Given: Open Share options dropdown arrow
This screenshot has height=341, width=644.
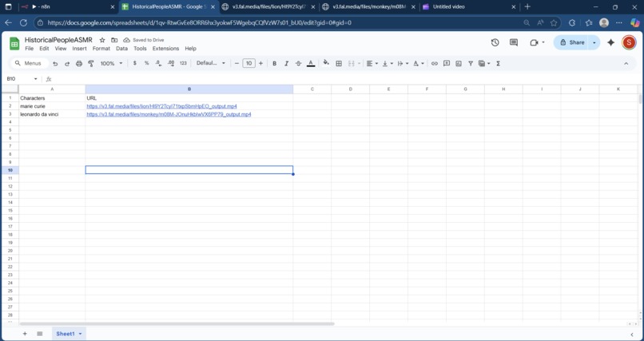Looking at the screenshot, I should (x=594, y=42).
